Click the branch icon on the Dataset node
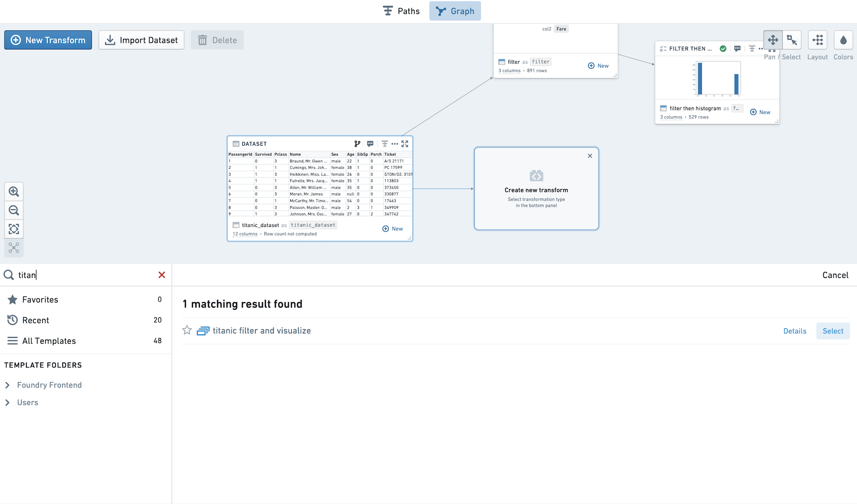The image size is (857, 504). coord(357,144)
